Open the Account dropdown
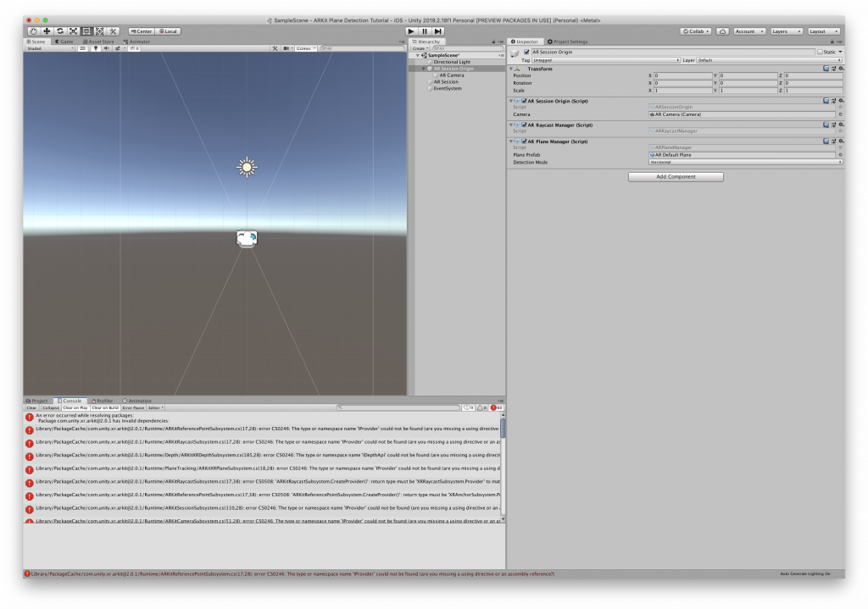 (x=749, y=31)
